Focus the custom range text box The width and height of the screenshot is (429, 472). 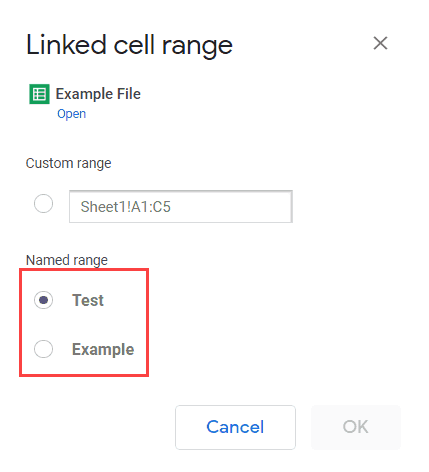(x=181, y=206)
